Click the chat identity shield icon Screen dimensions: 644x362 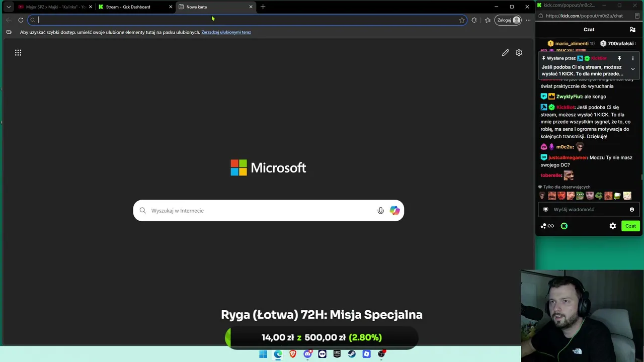(x=546, y=210)
